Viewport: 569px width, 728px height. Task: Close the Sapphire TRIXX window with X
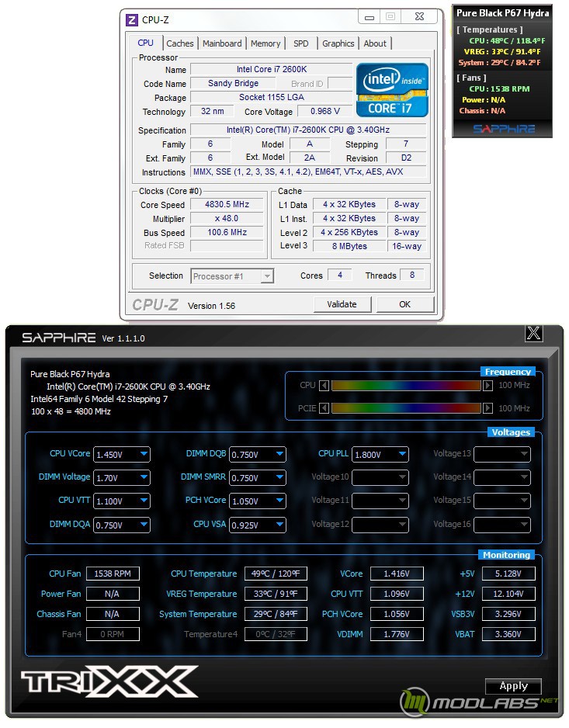[534, 333]
